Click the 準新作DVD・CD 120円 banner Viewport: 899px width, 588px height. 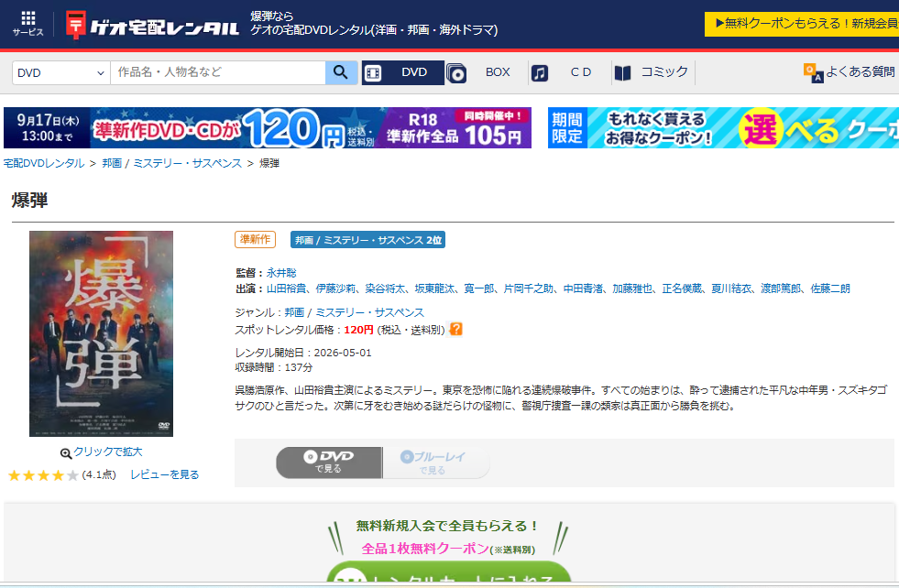coord(268,128)
